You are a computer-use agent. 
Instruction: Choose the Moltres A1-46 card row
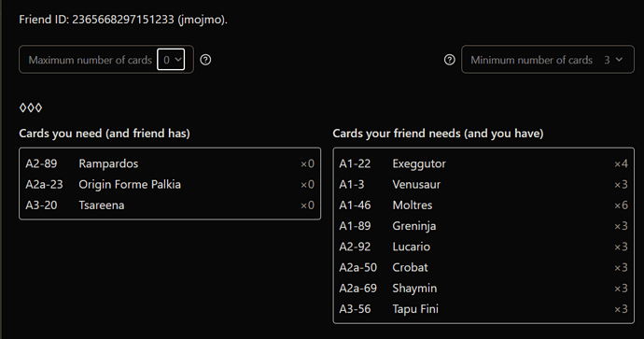coord(483,205)
